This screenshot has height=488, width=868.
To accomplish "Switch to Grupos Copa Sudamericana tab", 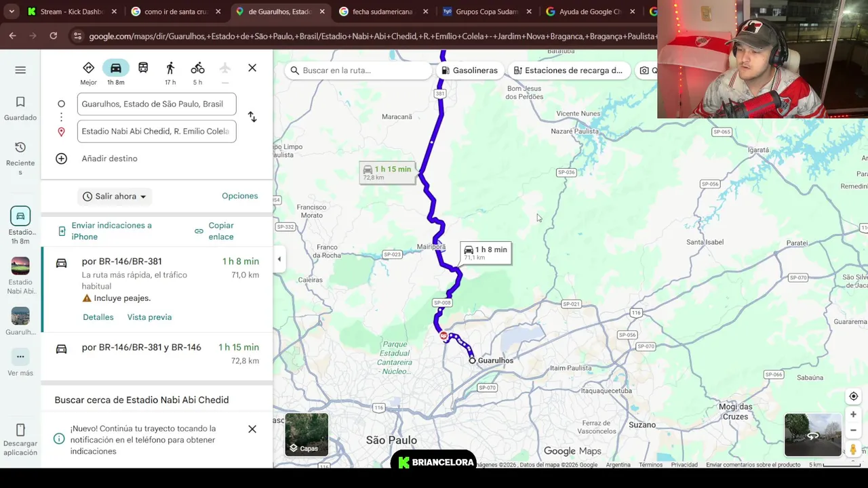I will point(487,12).
